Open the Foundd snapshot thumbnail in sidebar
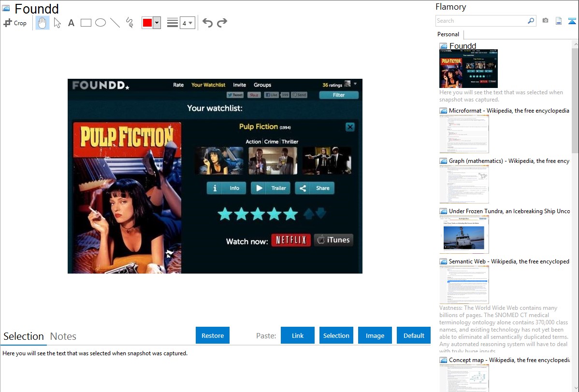The image size is (579, 392). 469,69
